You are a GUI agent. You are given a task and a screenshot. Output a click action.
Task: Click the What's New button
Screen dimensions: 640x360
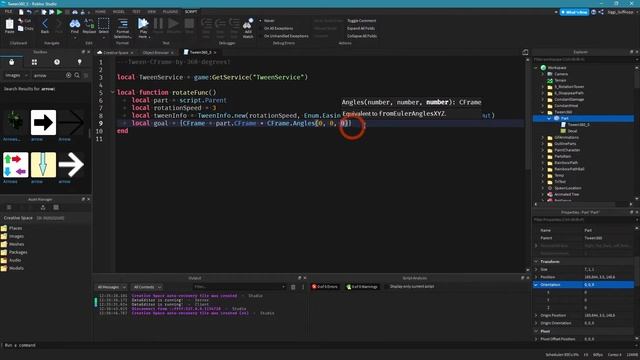click(x=574, y=12)
